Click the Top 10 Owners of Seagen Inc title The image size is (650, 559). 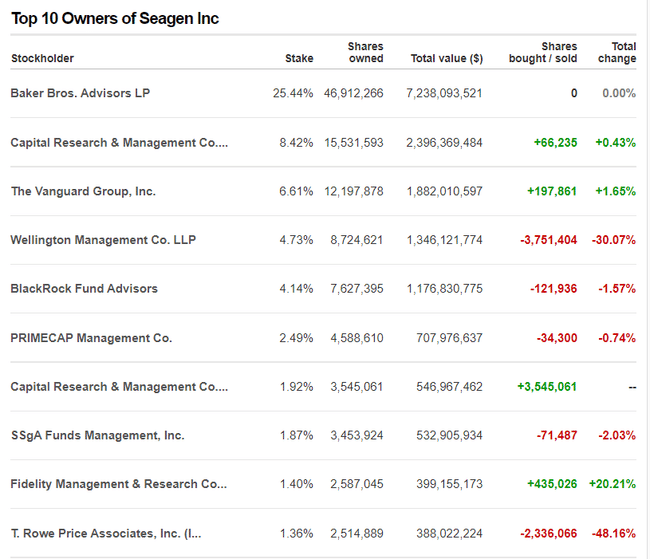tap(115, 19)
